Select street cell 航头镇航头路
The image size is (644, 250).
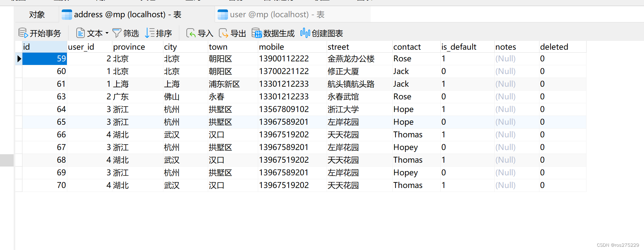(360, 84)
